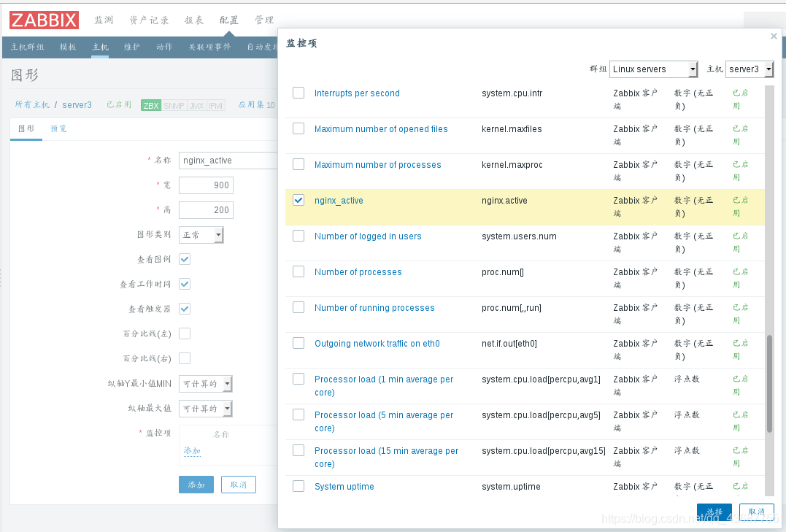
Task: Click the 所有主机 breadcrumb link
Action: 32,105
